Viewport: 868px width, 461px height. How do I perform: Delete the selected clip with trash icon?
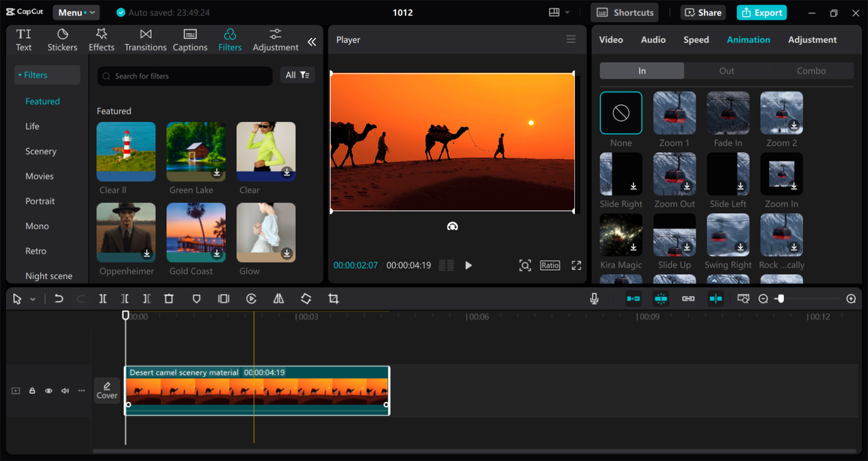169,299
